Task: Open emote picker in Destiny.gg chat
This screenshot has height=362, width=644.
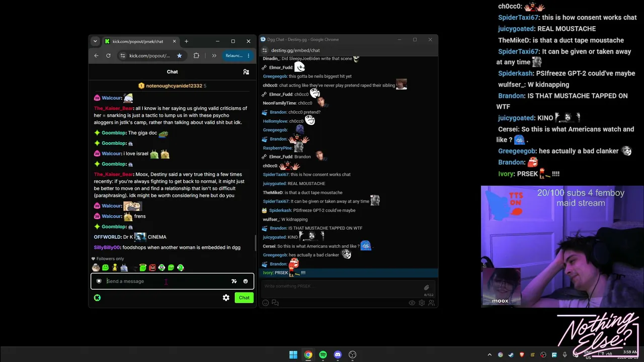Action: tap(266, 303)
